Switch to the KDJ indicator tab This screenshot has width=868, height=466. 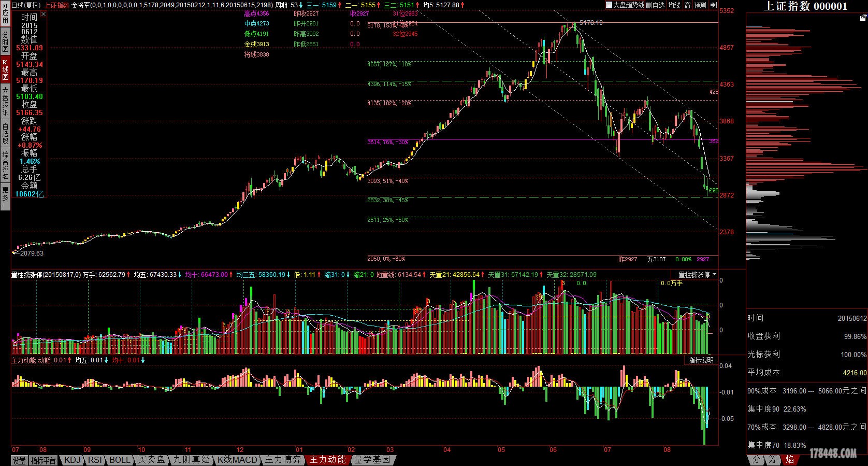coord(73,460)
